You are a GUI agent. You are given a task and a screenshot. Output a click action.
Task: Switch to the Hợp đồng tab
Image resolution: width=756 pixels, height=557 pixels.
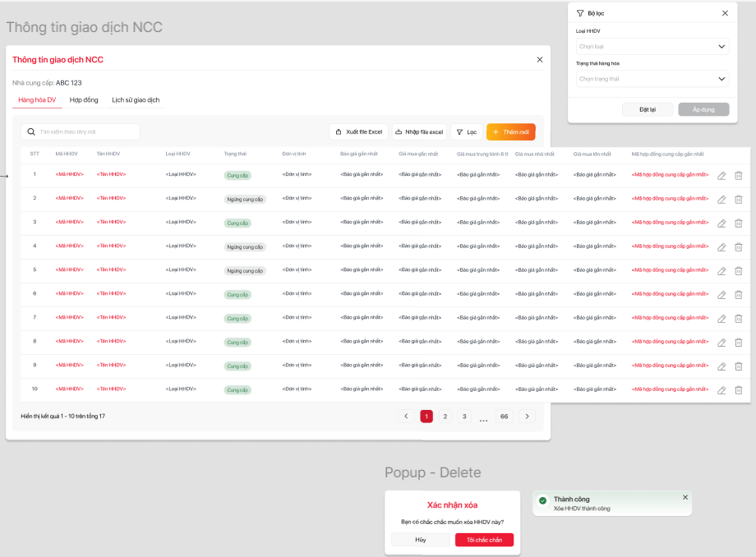[x=84, y=100]
